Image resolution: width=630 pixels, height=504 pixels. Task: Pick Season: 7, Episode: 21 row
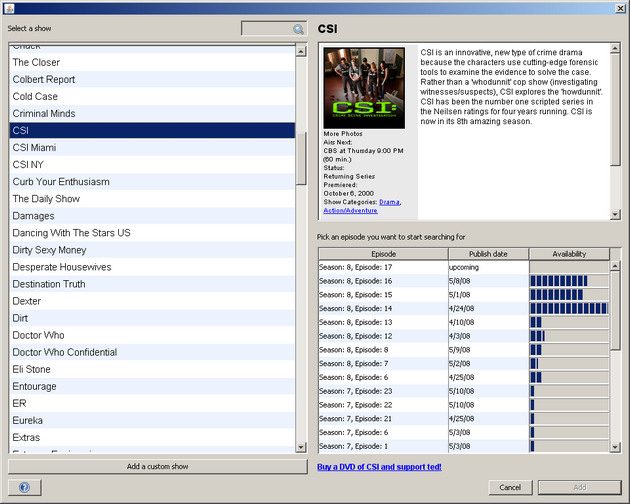point(464,418)
